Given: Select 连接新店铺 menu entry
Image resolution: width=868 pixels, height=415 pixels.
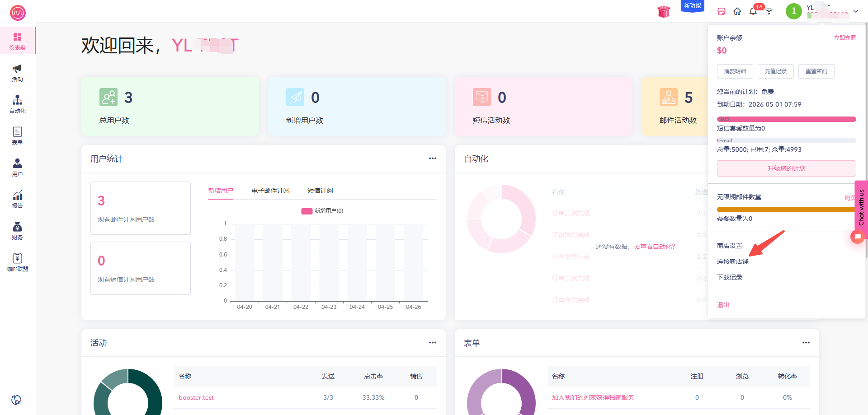Looking at the screenshot, I should 733,261.
